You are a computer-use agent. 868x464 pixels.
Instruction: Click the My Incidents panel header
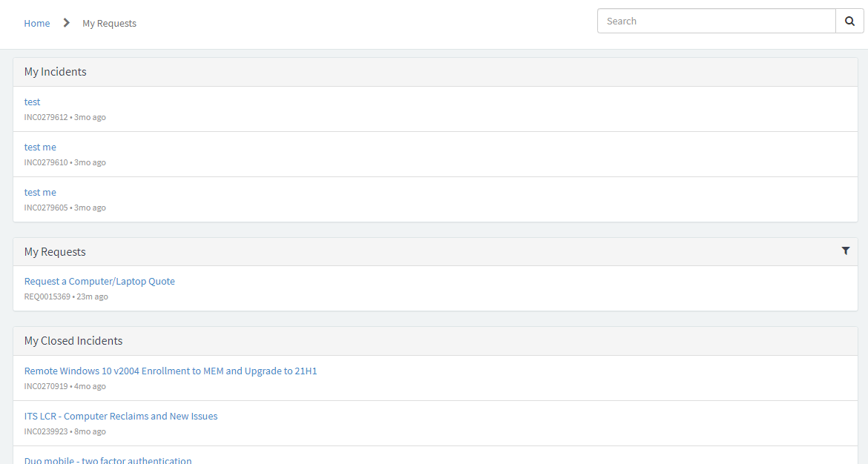(56, 71)
